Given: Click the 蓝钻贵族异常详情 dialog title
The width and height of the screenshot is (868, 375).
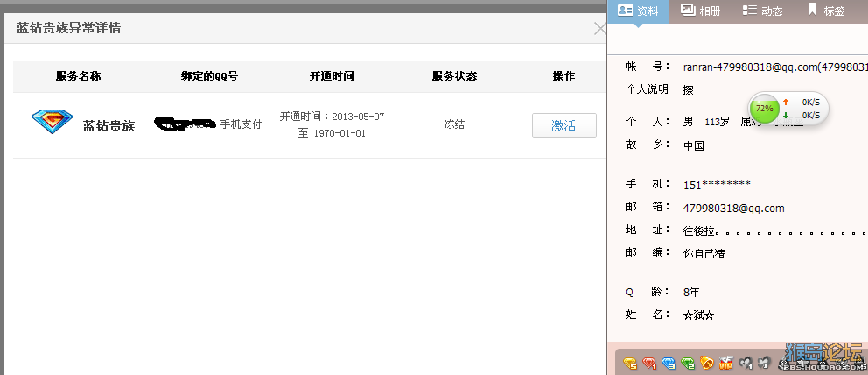Looking at the screenshot, I should (x=68, y=28).
